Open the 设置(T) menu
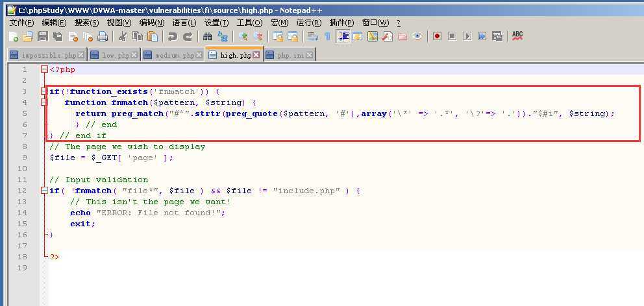The image size is (644, 306). tap(216, 23)
